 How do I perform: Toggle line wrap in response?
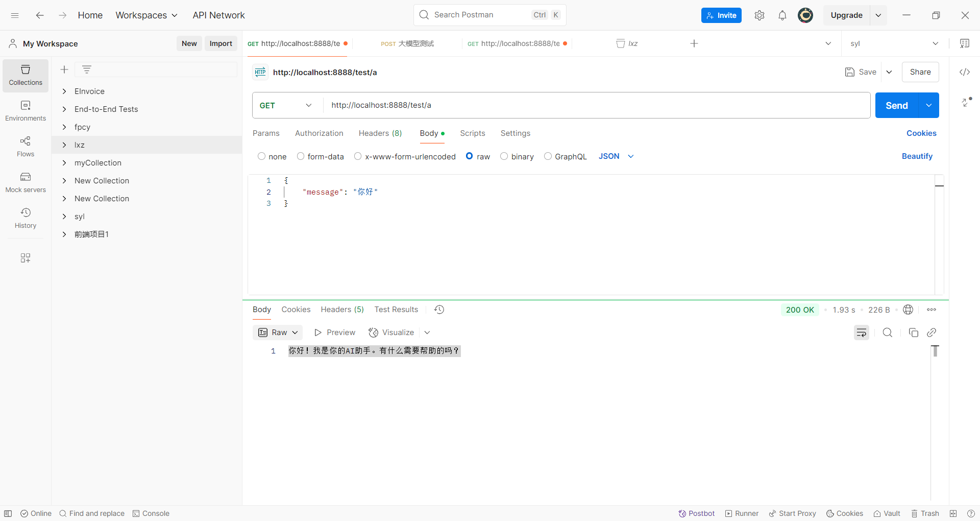[x=862, y=333]
